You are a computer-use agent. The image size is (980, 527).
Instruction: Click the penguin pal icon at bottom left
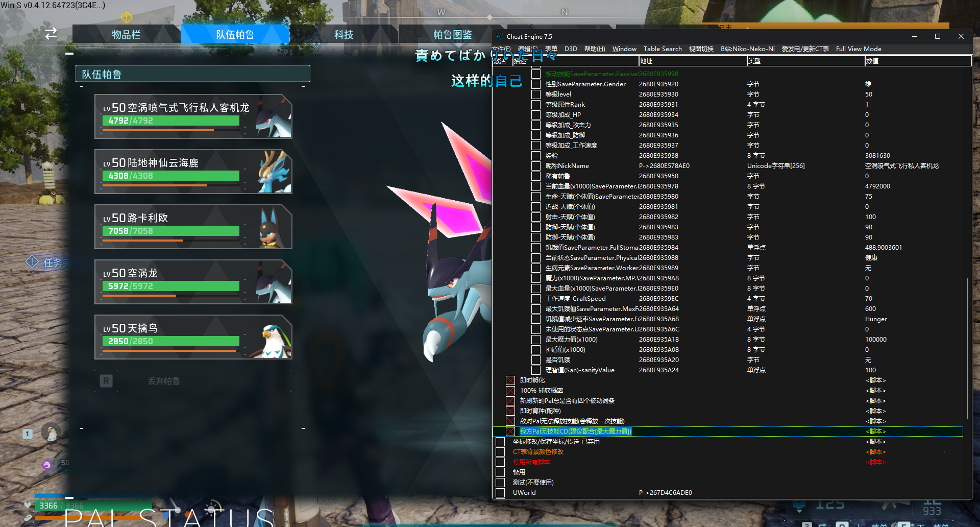(x=51, y=433)
